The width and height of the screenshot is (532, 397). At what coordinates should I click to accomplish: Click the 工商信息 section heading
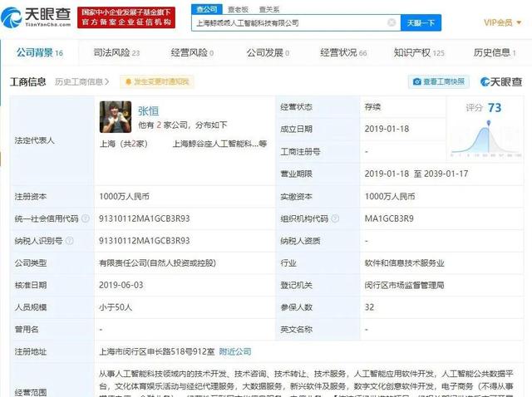point(27,81)
